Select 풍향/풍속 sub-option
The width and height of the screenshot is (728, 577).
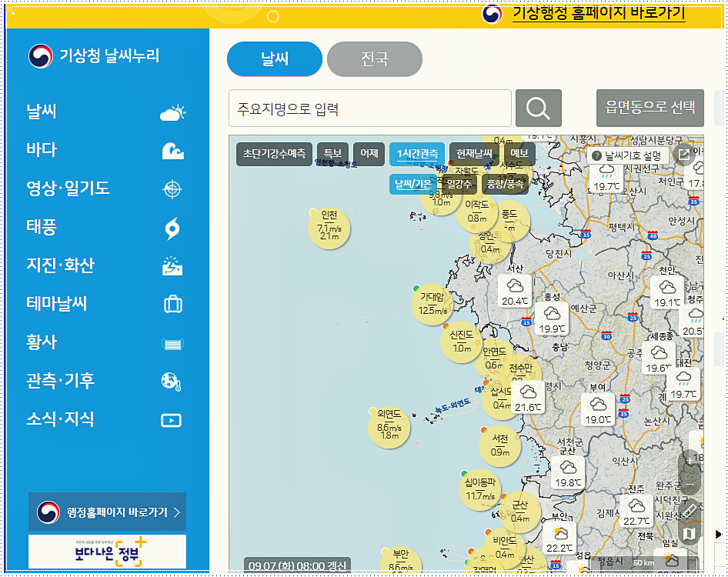point(505,185)
